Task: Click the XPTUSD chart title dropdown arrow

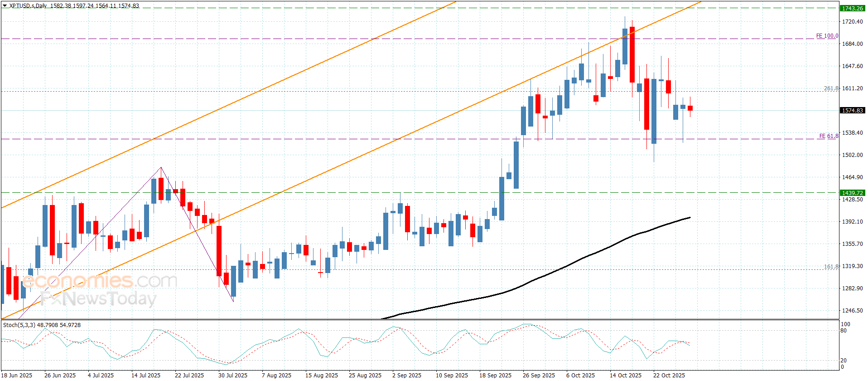Action: pyautogui.click(x=5, y=6)
